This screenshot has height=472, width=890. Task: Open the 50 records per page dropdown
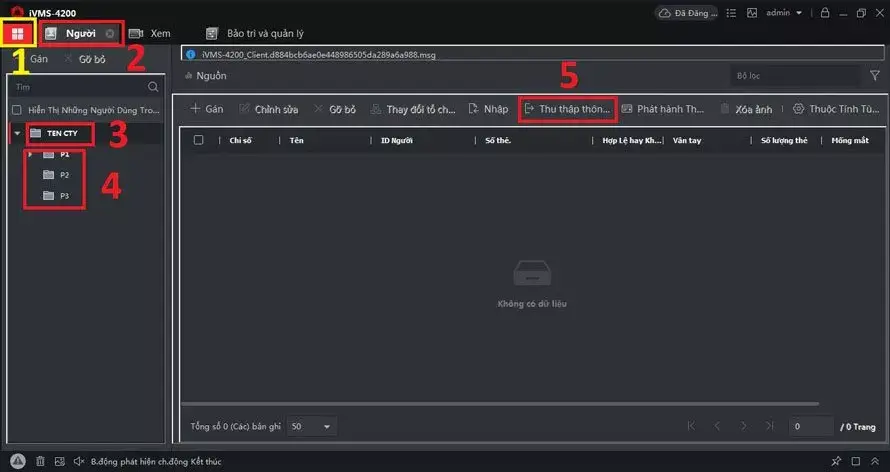[x=311, y=426]
